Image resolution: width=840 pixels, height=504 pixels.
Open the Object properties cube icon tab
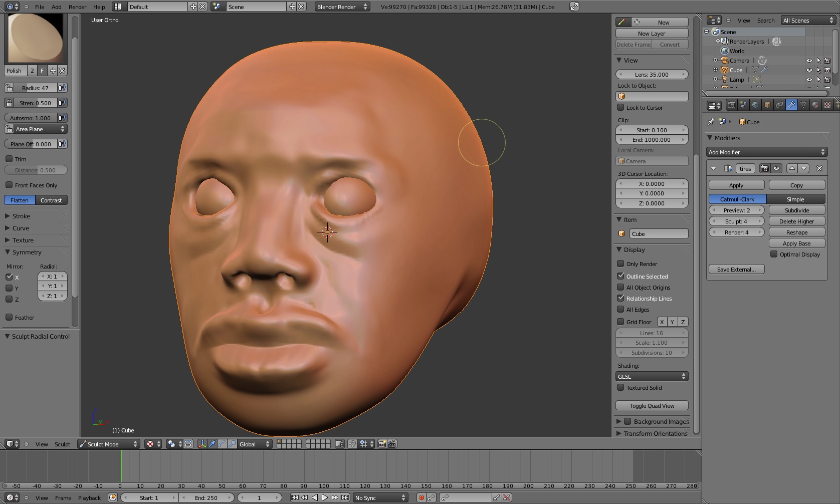pyautogui.click(x=767, y=105)
